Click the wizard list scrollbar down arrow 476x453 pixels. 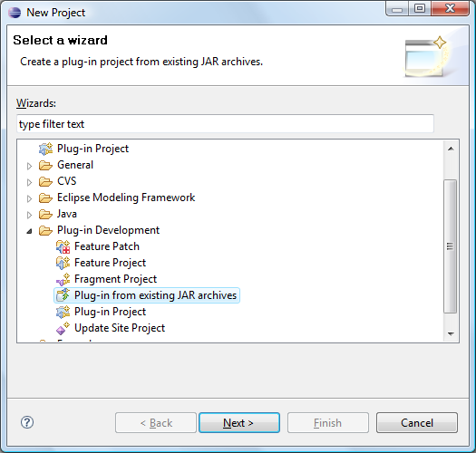pyautogui.click(x=451, y=334)
